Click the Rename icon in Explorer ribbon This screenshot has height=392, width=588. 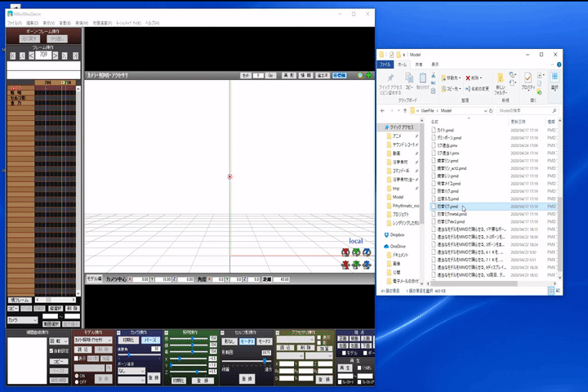(x=477, y=89)
